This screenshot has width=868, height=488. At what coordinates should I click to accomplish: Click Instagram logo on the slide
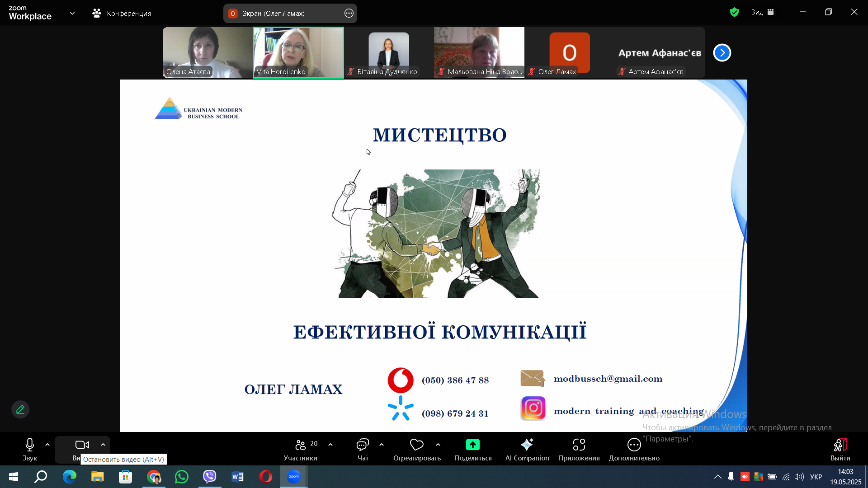click(533, 408)
